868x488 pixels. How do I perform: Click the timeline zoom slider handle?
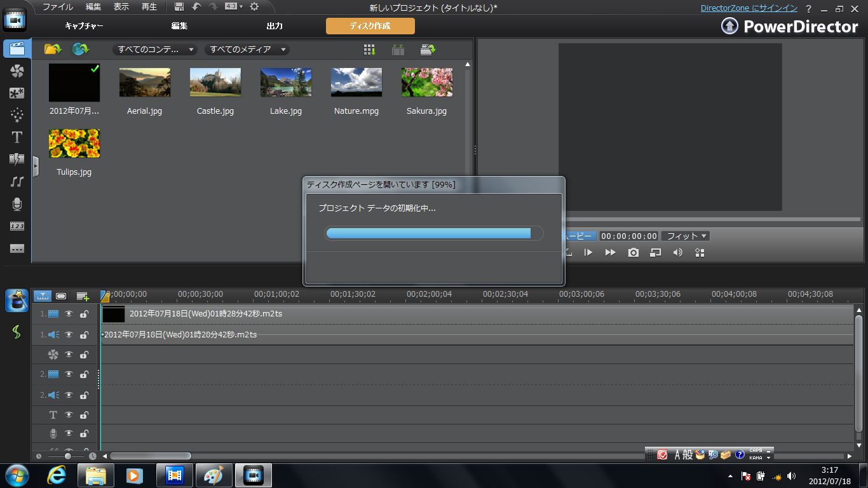point(67,456)
